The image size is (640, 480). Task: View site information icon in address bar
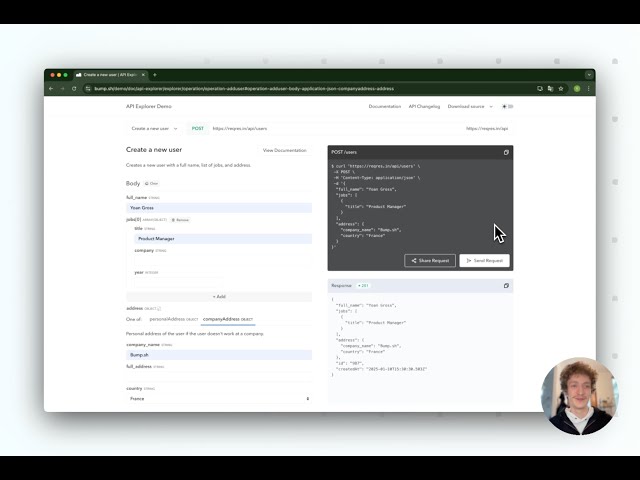(88, 89)
